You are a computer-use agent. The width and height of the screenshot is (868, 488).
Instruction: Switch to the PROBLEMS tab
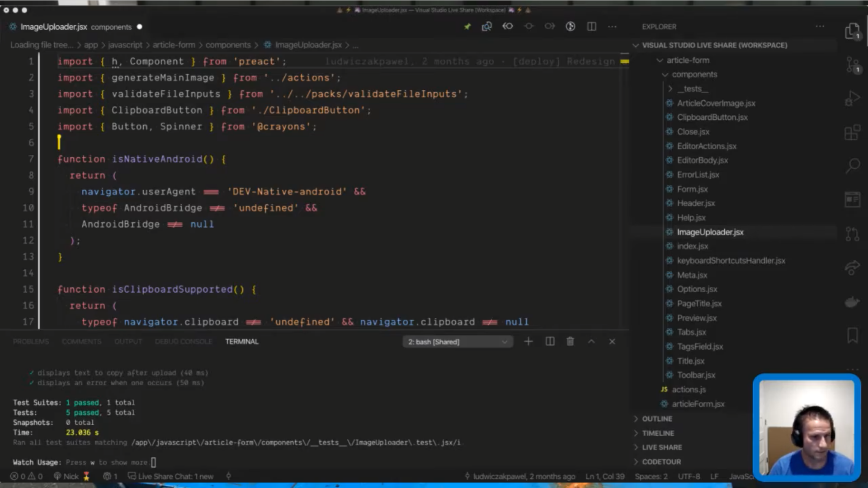coord(31,342)
